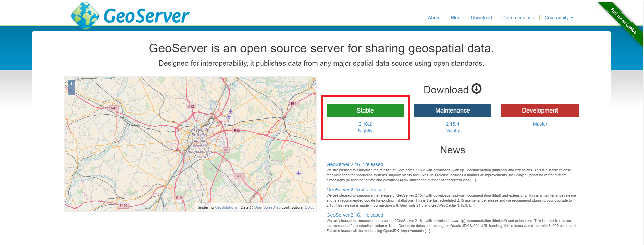Go to the Blog page
Screen dimensions: 644x245
[x=455, y=18]
